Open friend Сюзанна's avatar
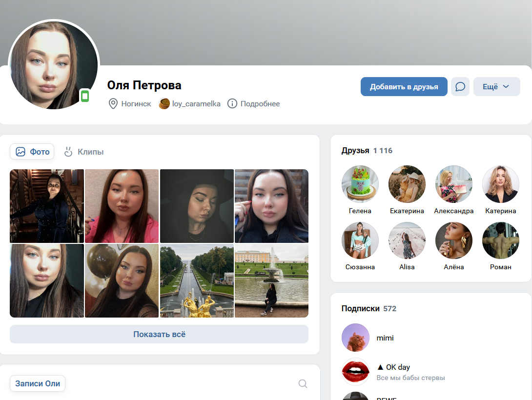The width and height of the screenshot is (532, 400). (x=360, y=240)
